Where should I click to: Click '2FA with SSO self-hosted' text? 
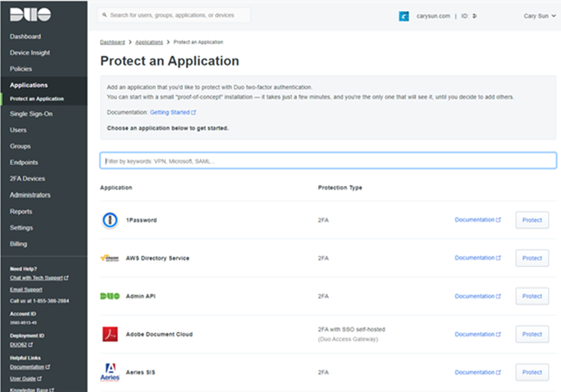click(x=352, y=330)
